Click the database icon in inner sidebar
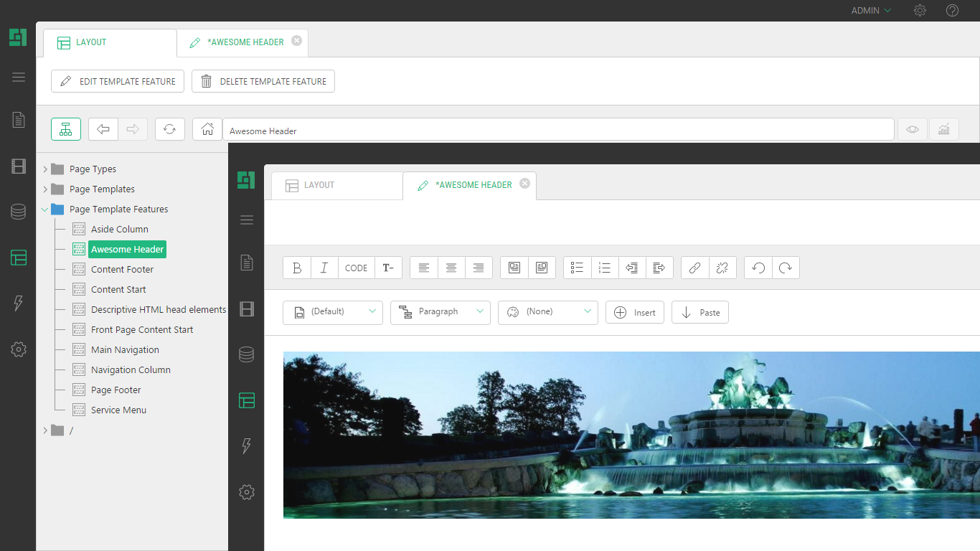This screenshot has height=551, width=980. [x=247, y=354]
